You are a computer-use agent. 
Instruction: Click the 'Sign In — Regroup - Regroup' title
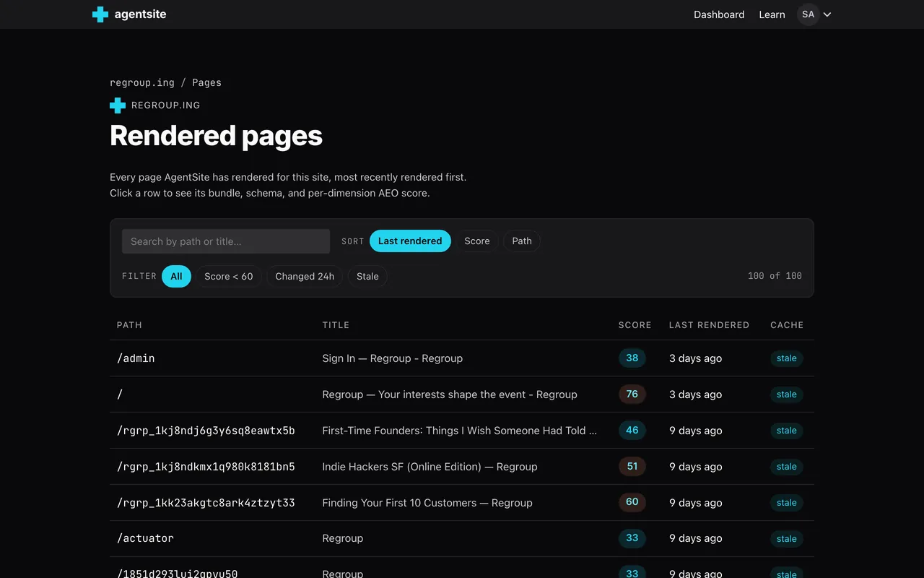coord(393,358)
